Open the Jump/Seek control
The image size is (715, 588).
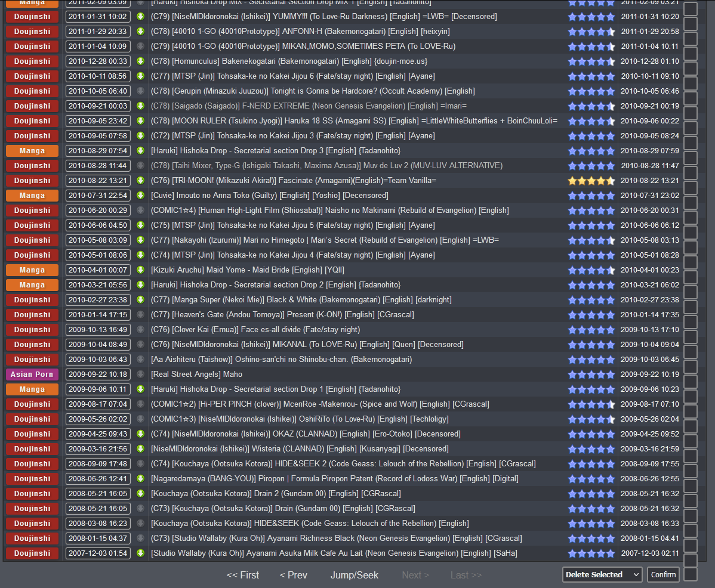coord(355,575)
